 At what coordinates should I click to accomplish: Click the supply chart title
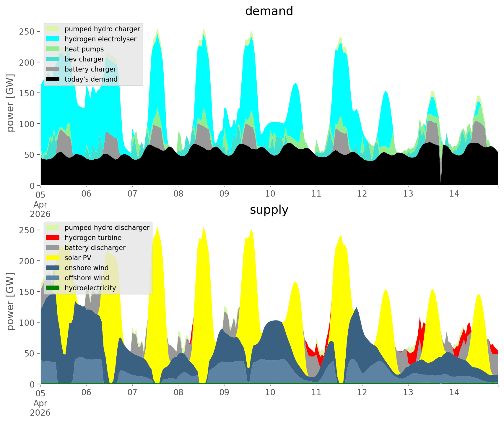click(x=269, y=210)
